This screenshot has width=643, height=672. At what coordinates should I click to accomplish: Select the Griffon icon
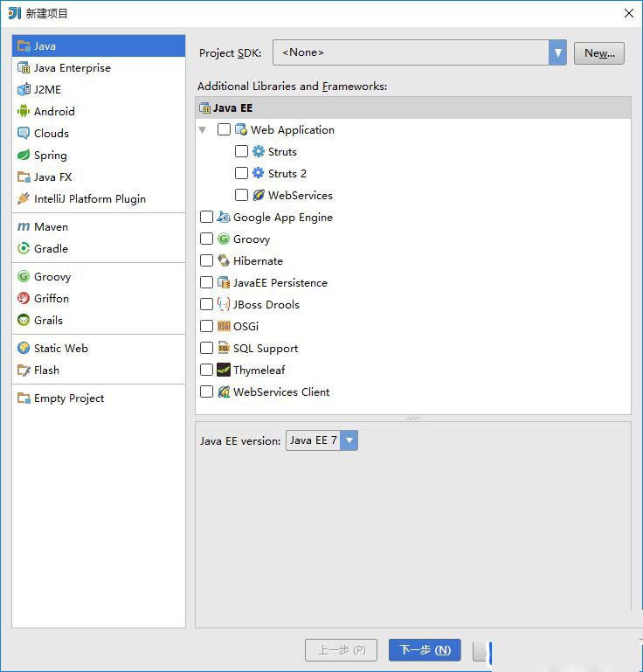(x=24, y=298)
